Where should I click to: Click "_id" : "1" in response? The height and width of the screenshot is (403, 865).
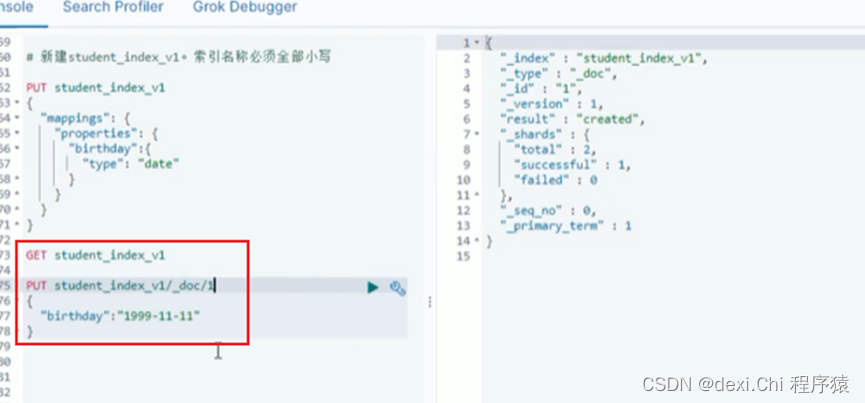(x=541, y=88)
